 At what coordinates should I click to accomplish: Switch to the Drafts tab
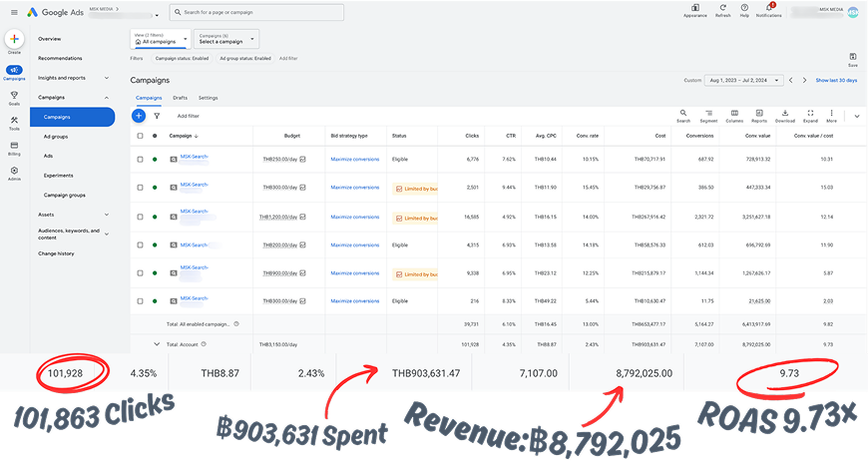click(180, 98)
